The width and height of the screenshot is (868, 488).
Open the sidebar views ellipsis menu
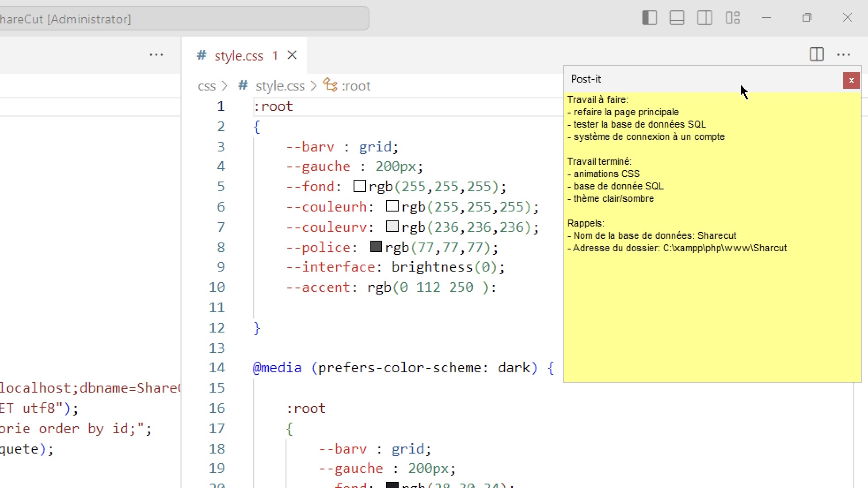tap(156, 55)
